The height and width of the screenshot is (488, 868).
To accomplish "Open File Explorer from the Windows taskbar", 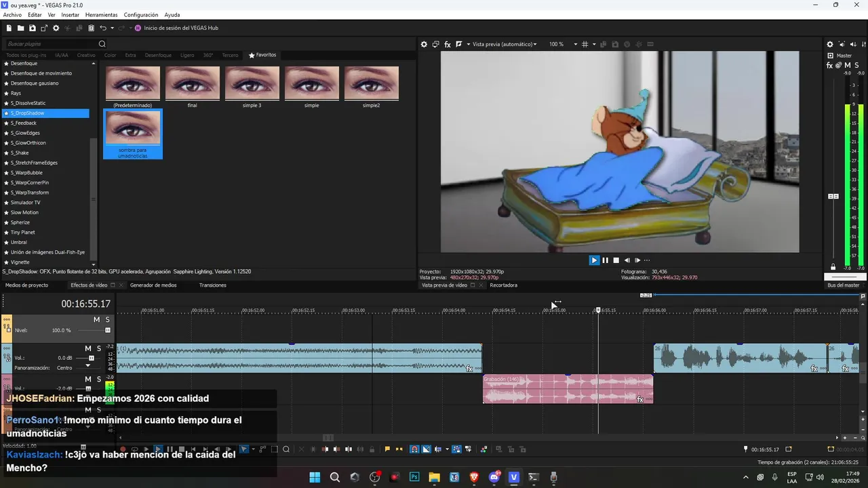I will tap(434, 477).
